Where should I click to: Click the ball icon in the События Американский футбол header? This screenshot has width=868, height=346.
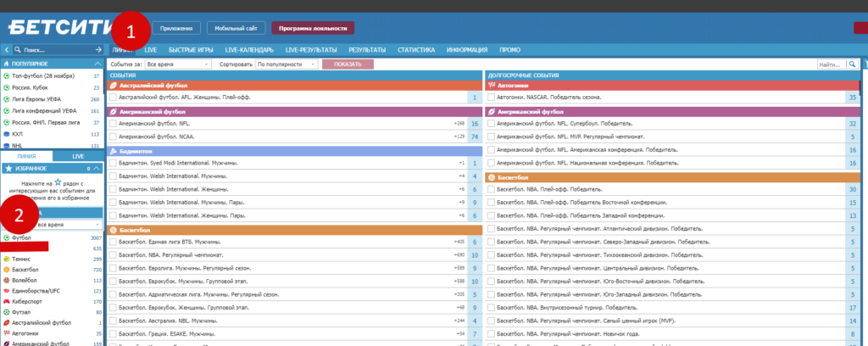coord(114,111)
